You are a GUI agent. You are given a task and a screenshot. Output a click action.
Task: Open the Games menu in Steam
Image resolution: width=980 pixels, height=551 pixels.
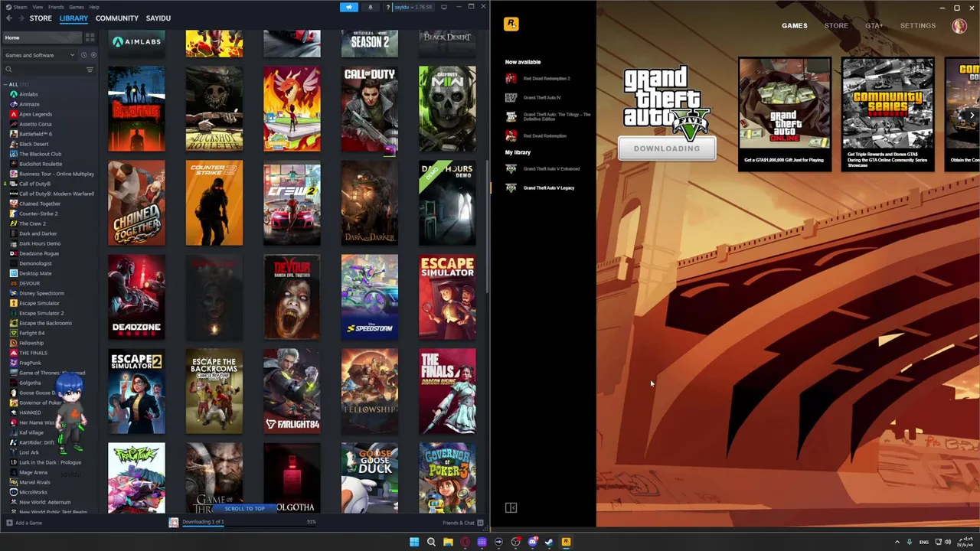click(x=76, y=7)
